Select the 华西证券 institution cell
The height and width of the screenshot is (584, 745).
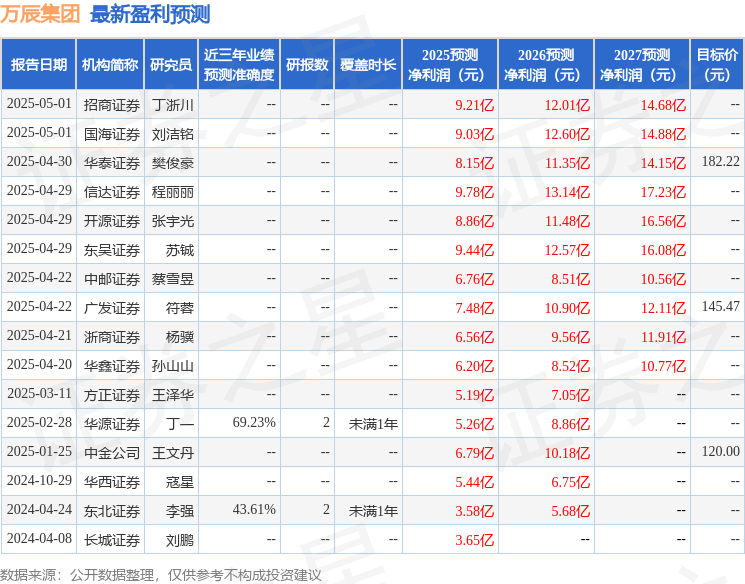tap(112, 482)
